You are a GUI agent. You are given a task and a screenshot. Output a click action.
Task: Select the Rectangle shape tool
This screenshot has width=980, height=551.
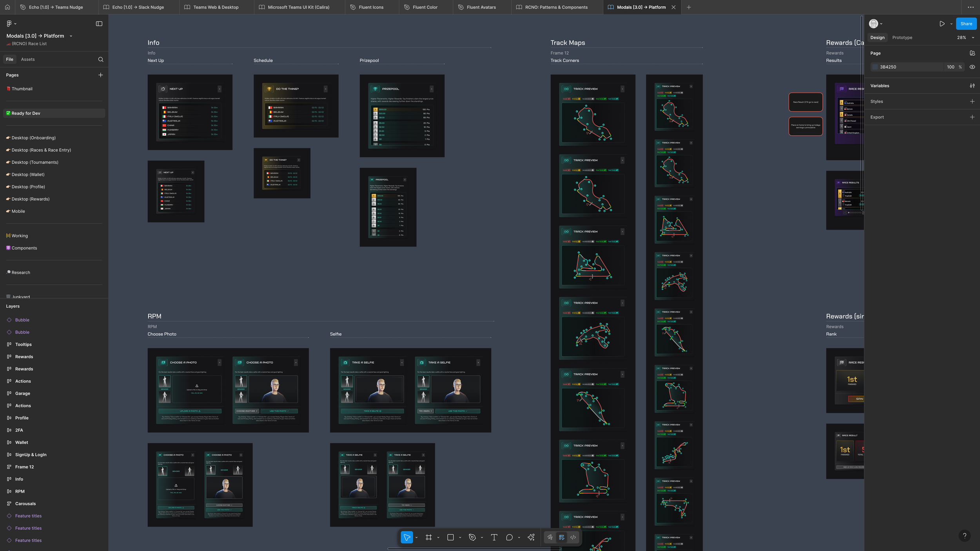click(x=450, y=537)
